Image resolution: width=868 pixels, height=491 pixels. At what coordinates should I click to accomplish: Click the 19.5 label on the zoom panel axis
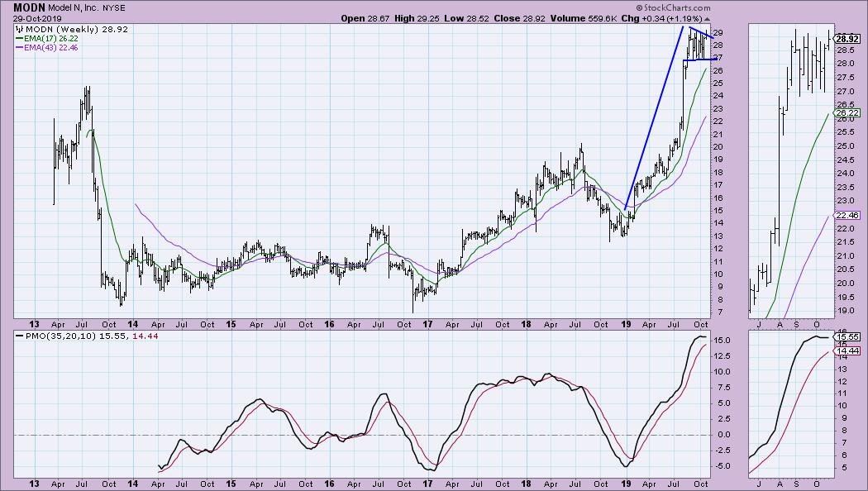click(846, 298)
